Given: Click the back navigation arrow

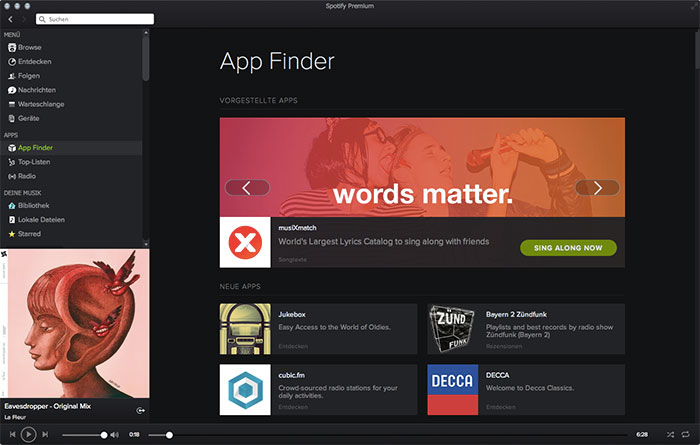Looking at the screenshot, I should pos(10,19).
